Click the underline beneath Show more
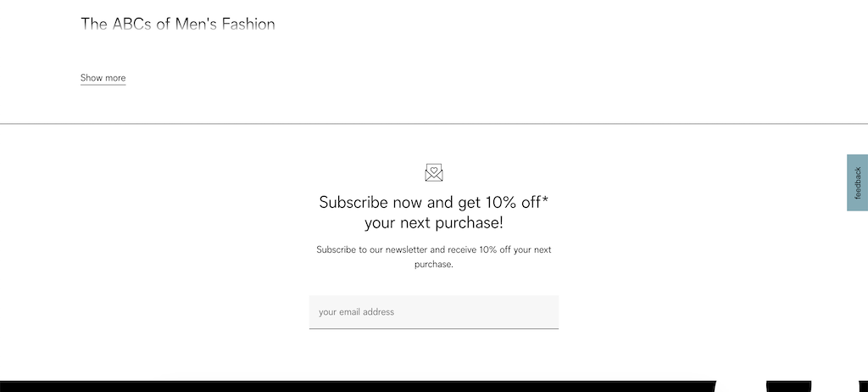 tap(103, 84)
